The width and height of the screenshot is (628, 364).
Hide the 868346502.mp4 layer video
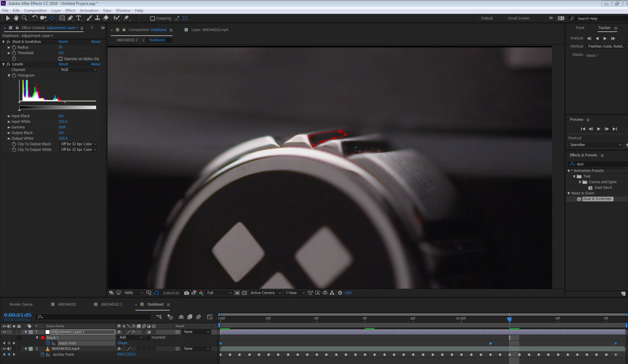pos(4,349)
